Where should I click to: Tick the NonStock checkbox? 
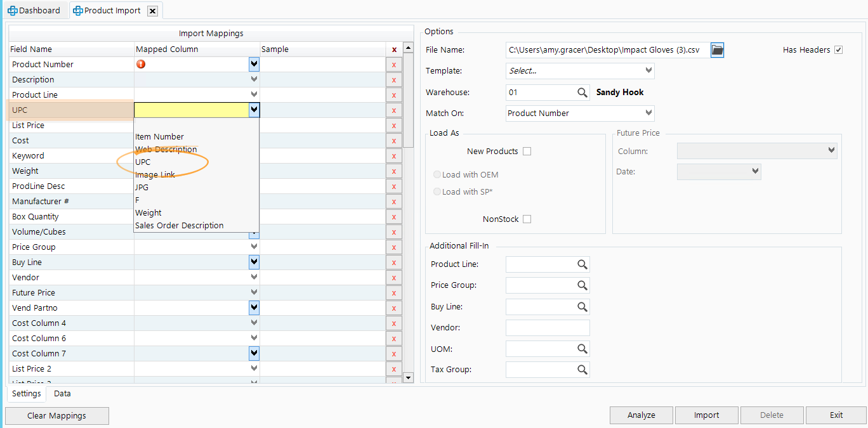point(527,219)
